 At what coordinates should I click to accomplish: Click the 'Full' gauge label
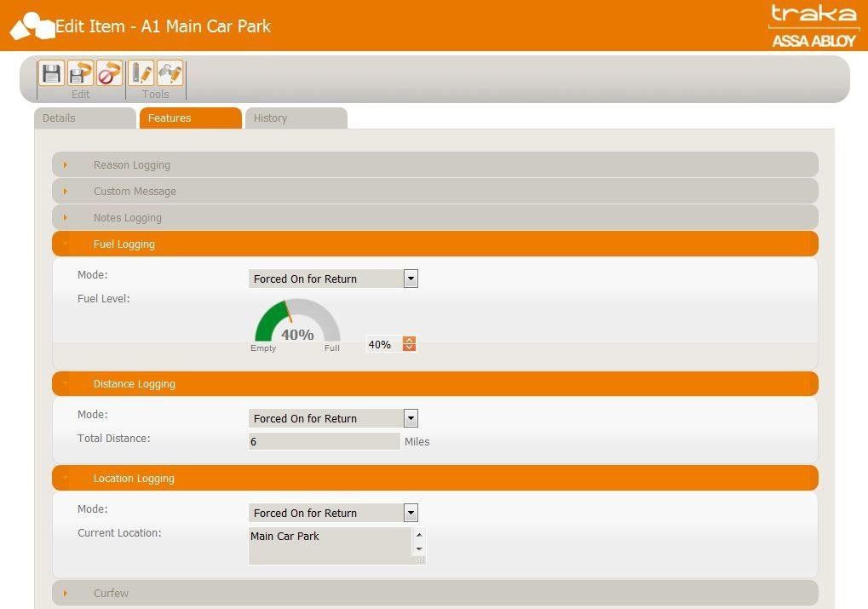click(x=331, y=348)
